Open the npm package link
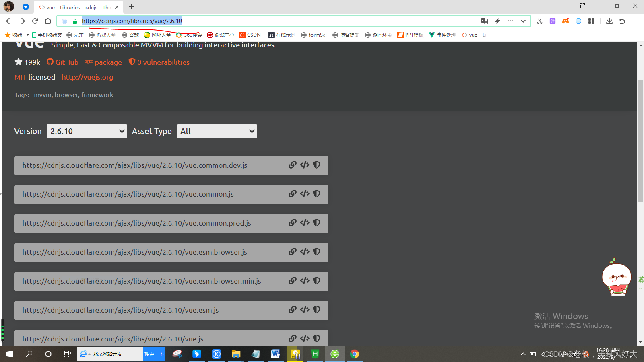 (103, 62)
